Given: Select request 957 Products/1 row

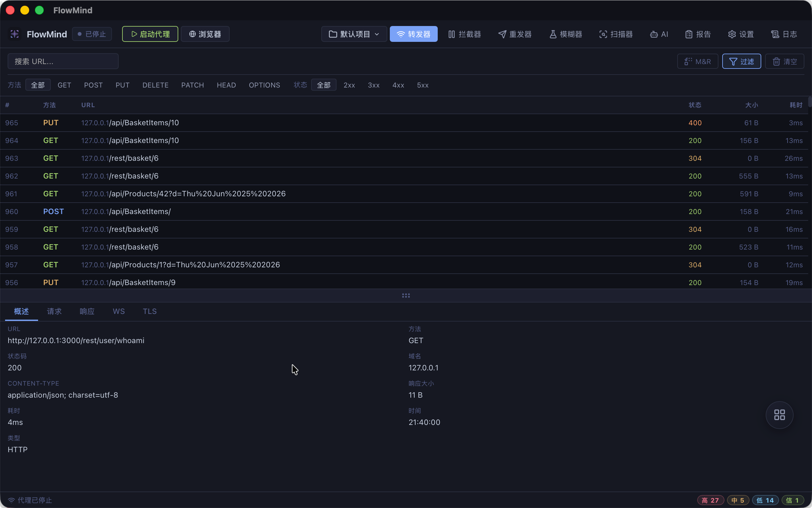Looking at the screenshot, I should (404, 265).
